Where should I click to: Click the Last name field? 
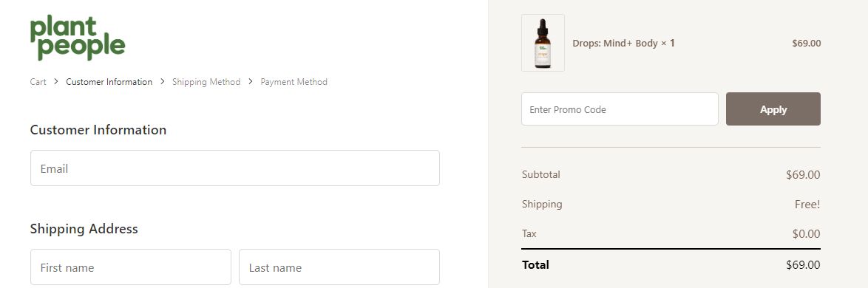pos(339,267)
